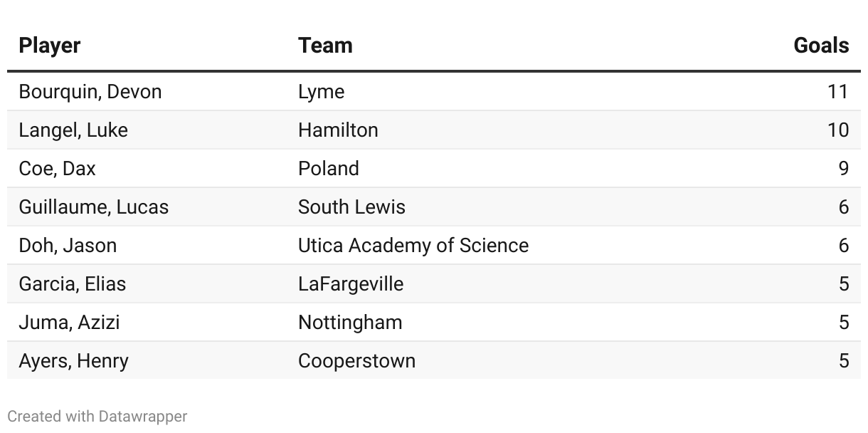Open the Created with Datawrapper link
This screenshot has height=433, width=868.
[97, 417]
